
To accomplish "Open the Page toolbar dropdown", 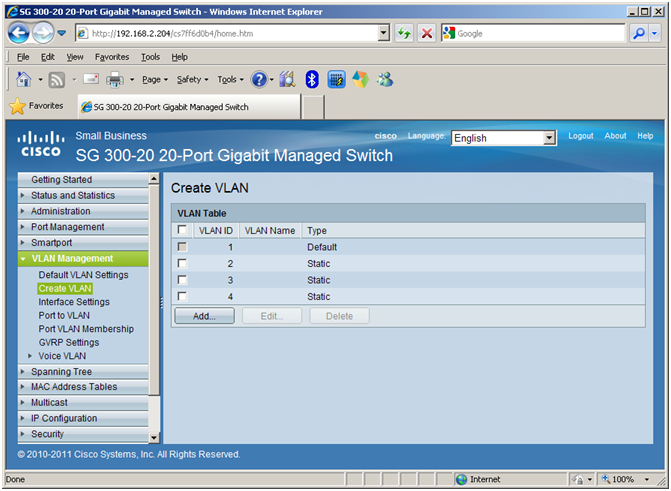I will pyautogui.click(x=155, y=80).
